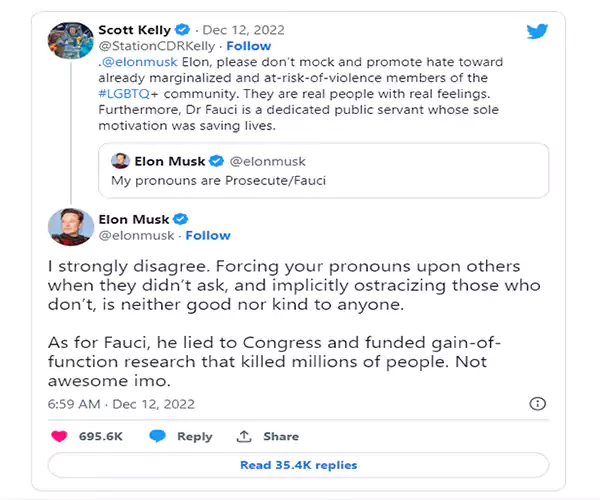Open the 6:59 AM Dec 12, 2022 timestamp

click(121, 404)
